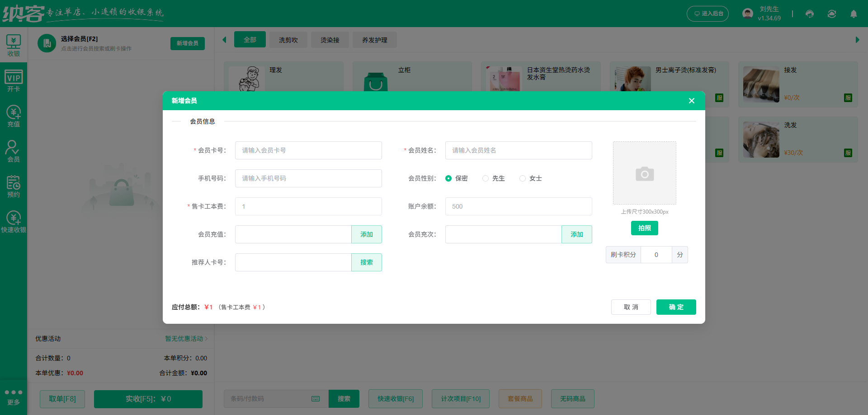Viewport: 868px width, 415px height.
Task: Click the next category arrow
Action: 857,40
